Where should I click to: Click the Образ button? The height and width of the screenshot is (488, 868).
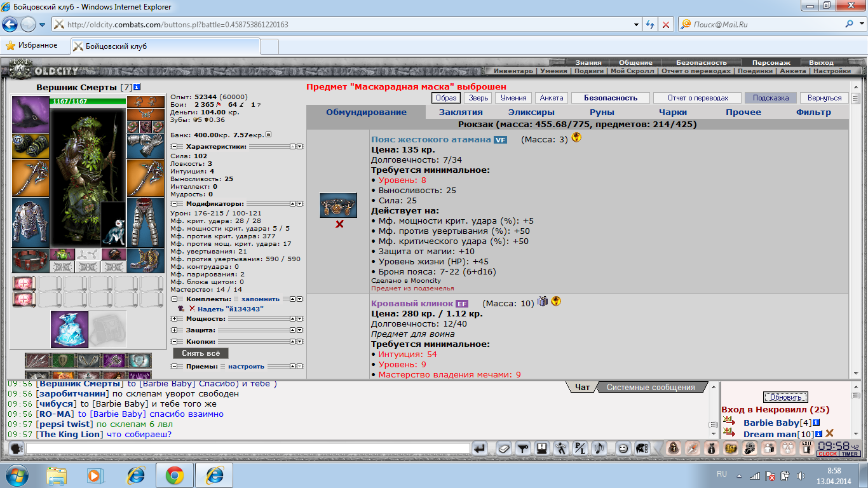(445, 98)
